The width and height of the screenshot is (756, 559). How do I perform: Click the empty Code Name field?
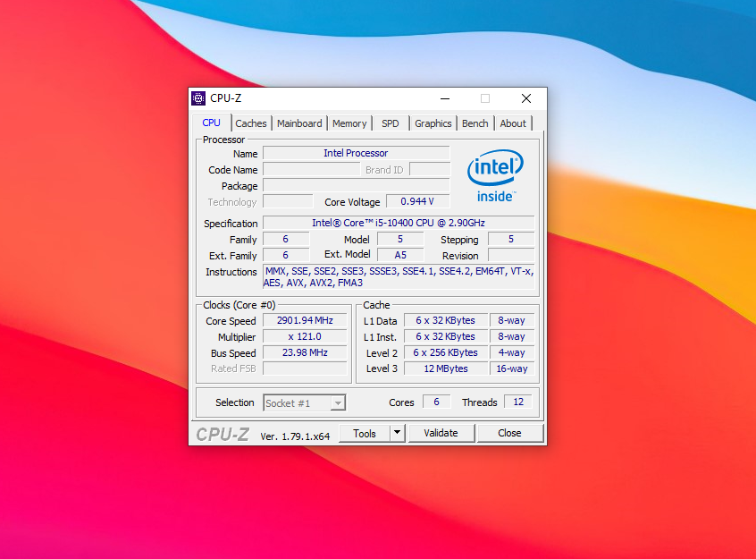tap(312, 170)
